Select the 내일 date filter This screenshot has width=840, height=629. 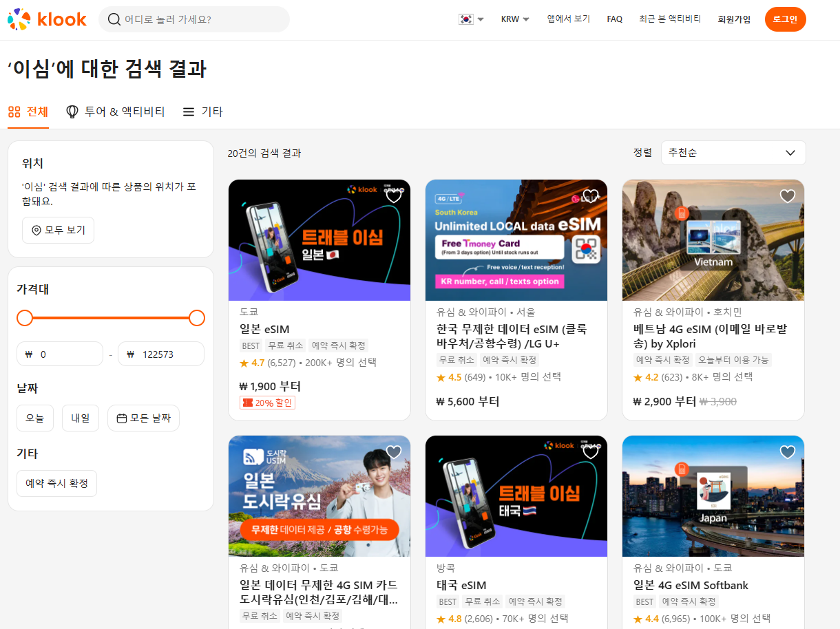pos(81,418)
